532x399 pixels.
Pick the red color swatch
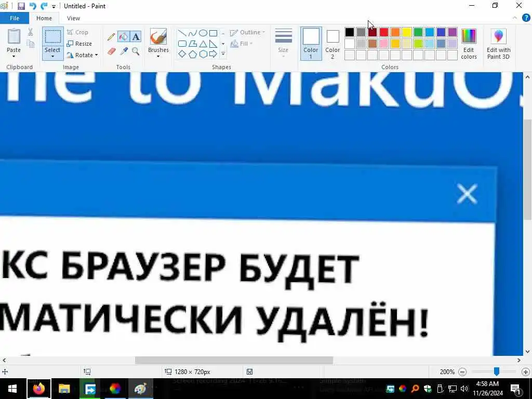coord(384,32)
